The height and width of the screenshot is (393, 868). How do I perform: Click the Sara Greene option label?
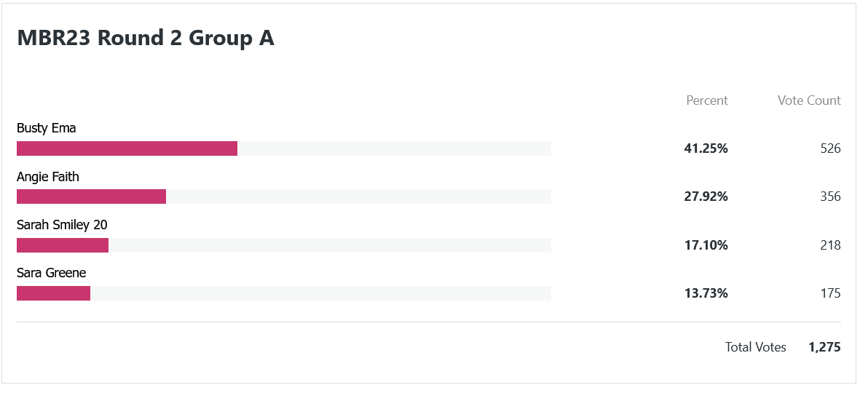52,273
